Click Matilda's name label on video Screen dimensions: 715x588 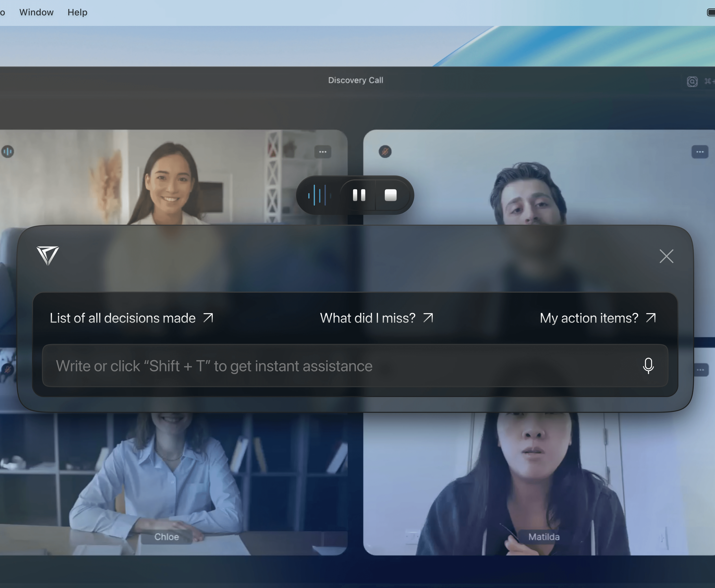[x=544, y=537]
